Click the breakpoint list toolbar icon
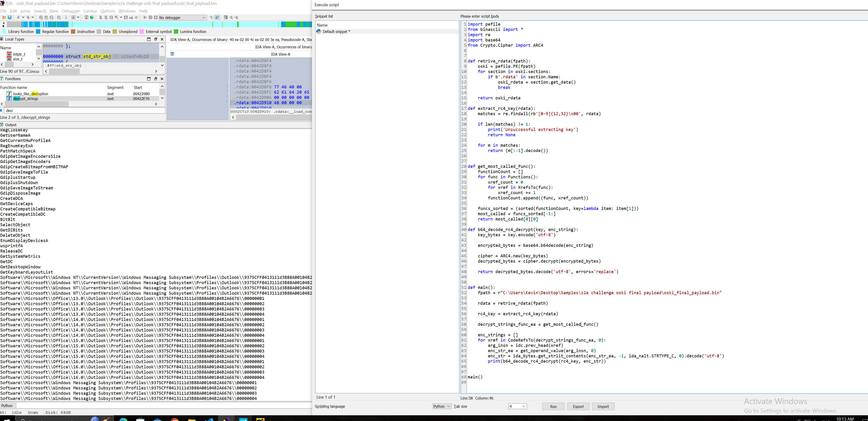The image size is (868, 421). 226,18
